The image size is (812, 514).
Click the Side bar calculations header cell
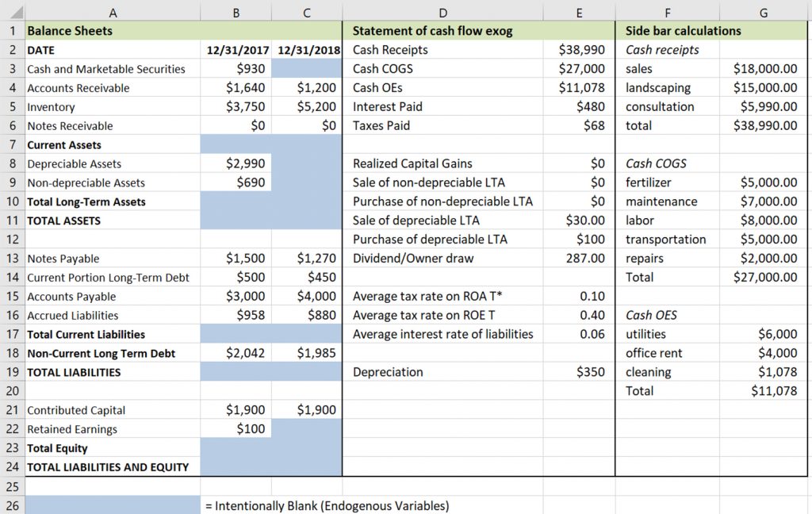pos(710,31)
